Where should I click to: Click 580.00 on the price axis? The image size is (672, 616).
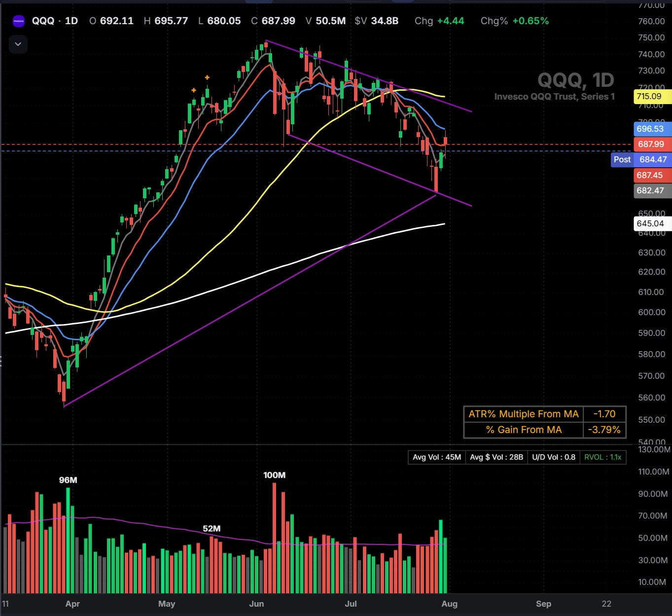tap(651, 354)
